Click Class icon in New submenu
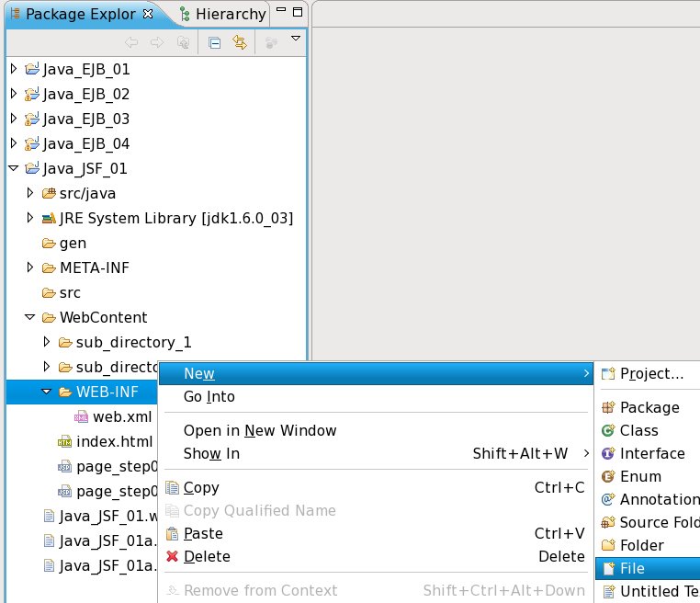Screen dimensions: 700x603 click(x=607, y=431)
